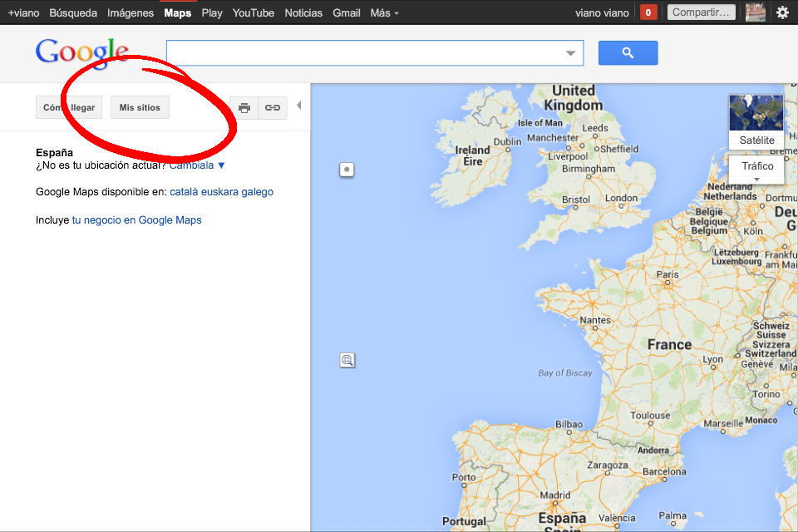Click the Paris label on the map
The height and width of the screenshot is (532, 798).
click(x=667, y=274)
